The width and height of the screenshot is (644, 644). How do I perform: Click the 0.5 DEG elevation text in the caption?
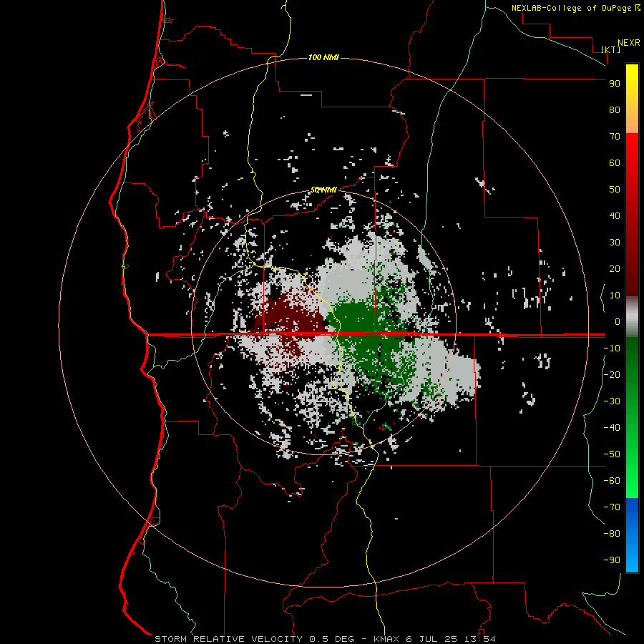(331, 639)
